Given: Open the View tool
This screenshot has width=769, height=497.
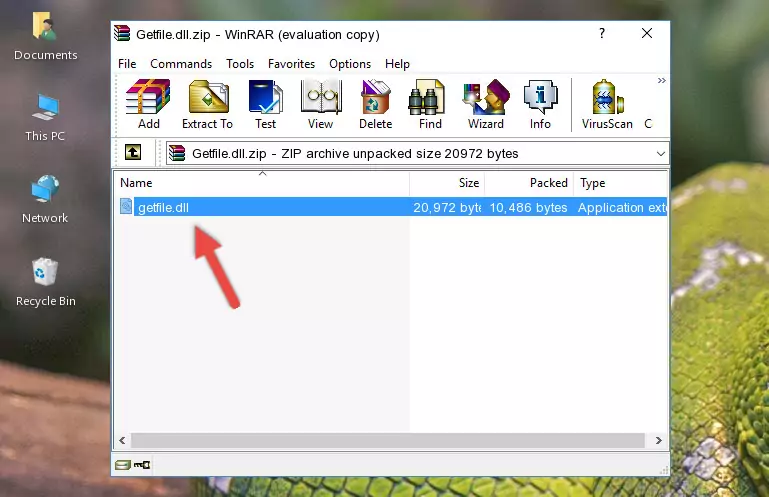Looking at the screenshot, I should (321, 105).
